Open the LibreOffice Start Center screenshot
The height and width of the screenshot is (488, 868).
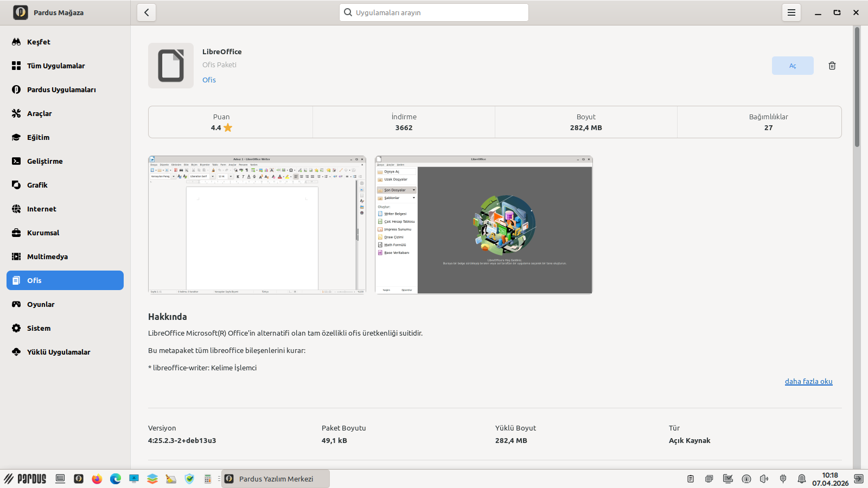(x=483, y=225)
